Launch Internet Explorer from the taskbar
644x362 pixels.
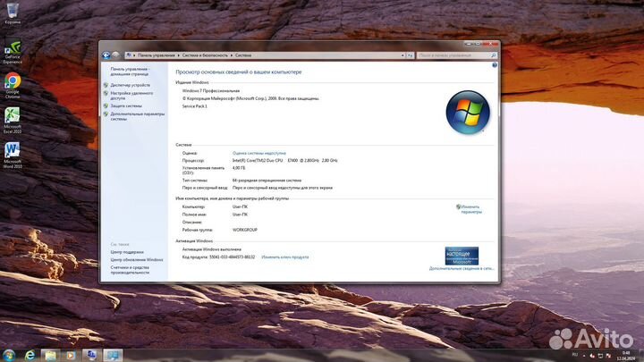click(x=30, y=356)
